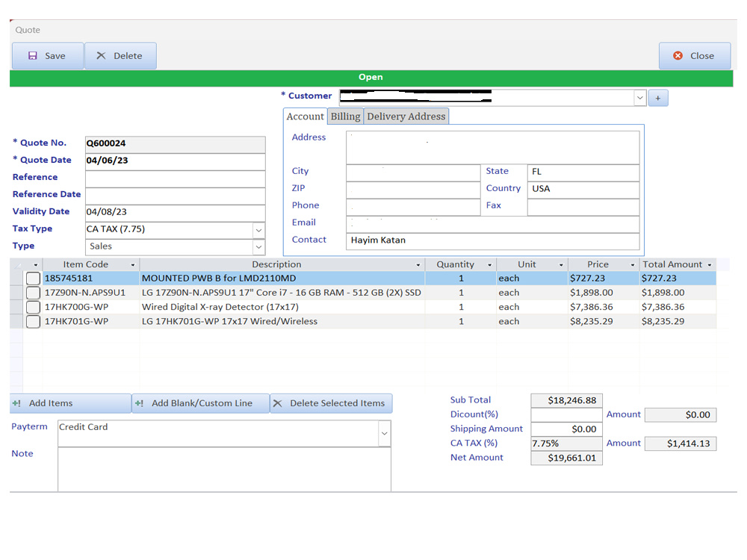Switch to the Account tab
Viewport: 747px width, 560px height.
pyautogui.click(x=305, y=116)
